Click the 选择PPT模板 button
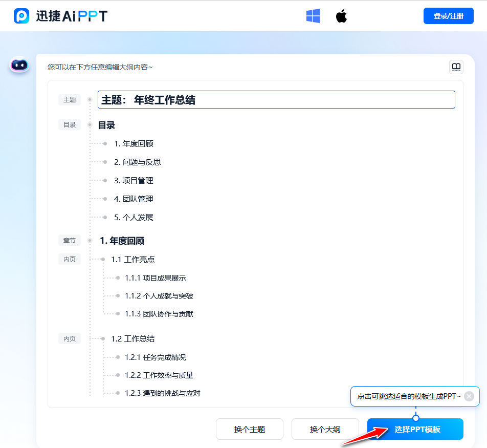The height and width of the screenshot is (448, 487). [415, 429]
